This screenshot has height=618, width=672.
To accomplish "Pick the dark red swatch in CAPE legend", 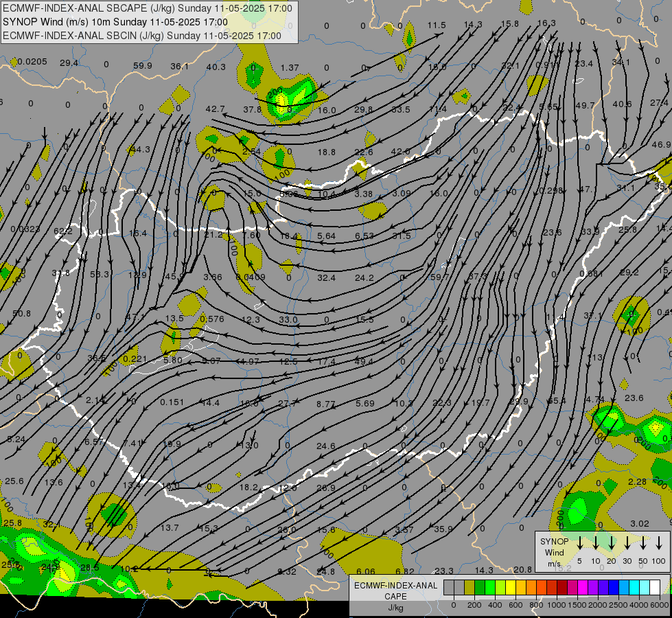I will tap(562, 587).
